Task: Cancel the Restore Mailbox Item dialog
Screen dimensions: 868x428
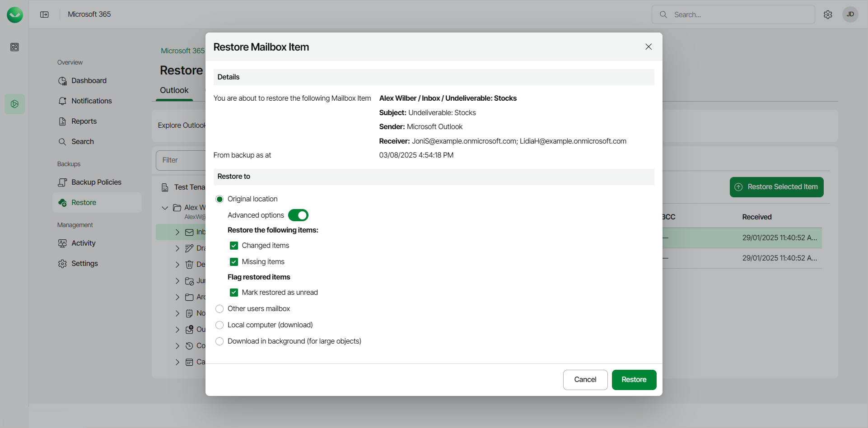Action: tap(585, 380)
